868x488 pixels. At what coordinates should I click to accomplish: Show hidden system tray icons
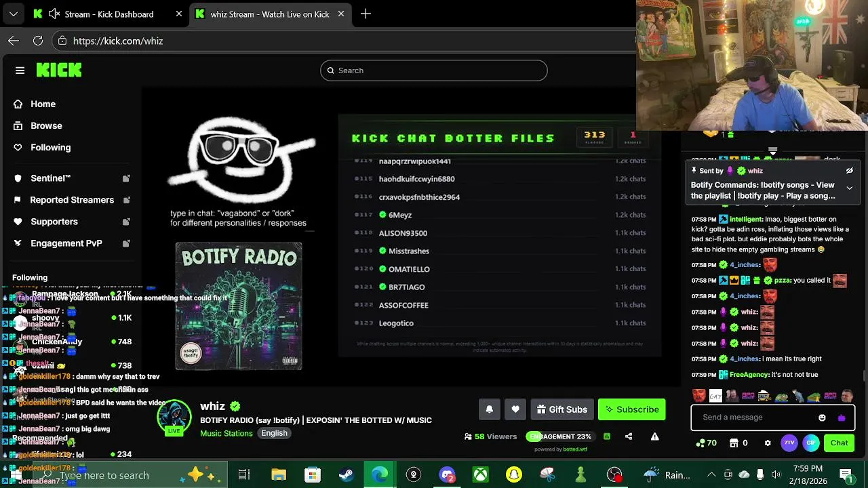tap(711, 475)
